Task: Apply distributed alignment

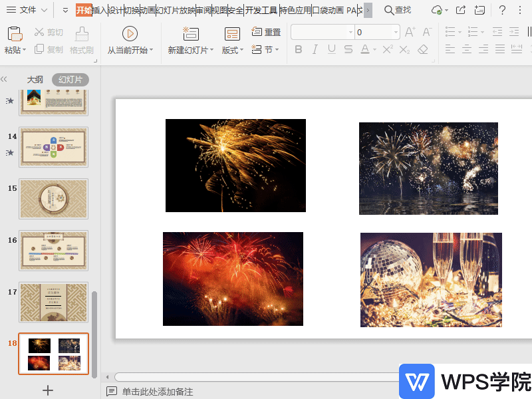Action: 517,49
